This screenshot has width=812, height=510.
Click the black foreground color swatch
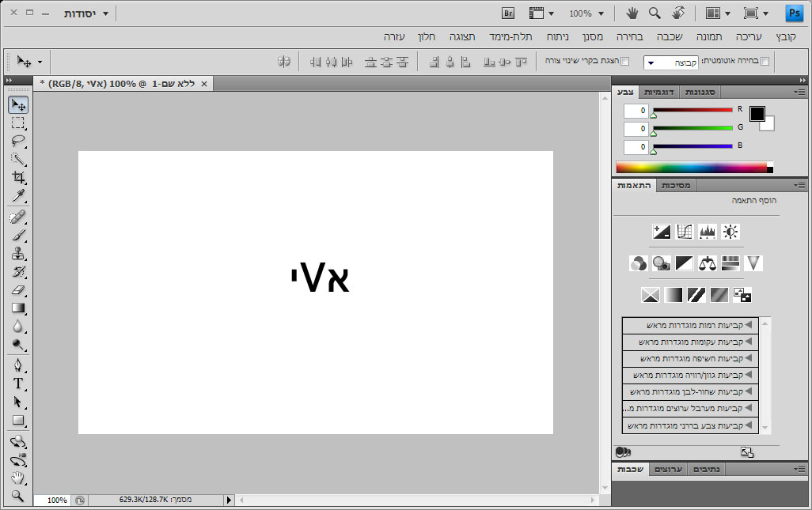click(x=757, y=114)
